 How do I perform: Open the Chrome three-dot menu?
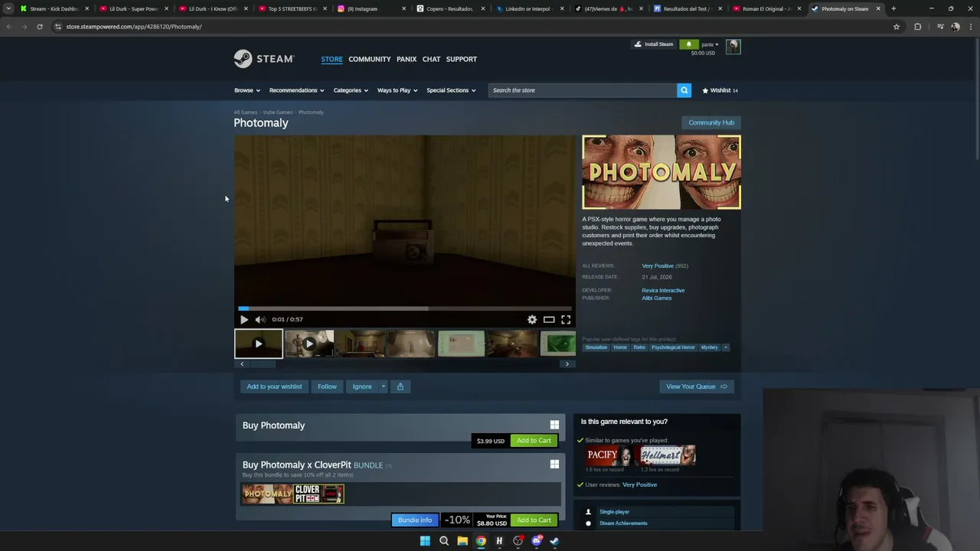coord(971,27)
